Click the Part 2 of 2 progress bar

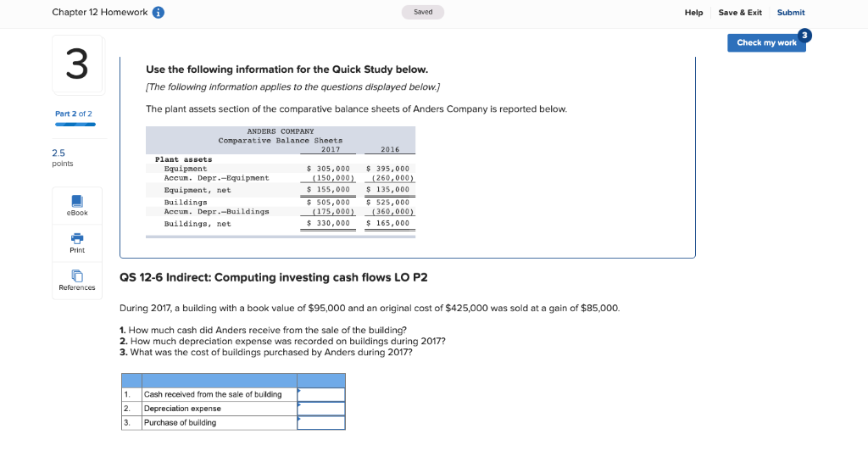[75, 125]
